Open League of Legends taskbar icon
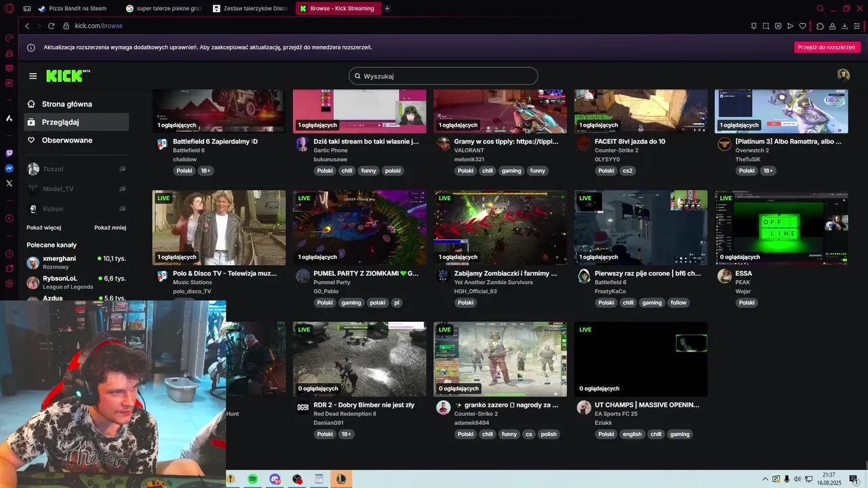This screenshot has height=488, width=868. tap(341, 479)
